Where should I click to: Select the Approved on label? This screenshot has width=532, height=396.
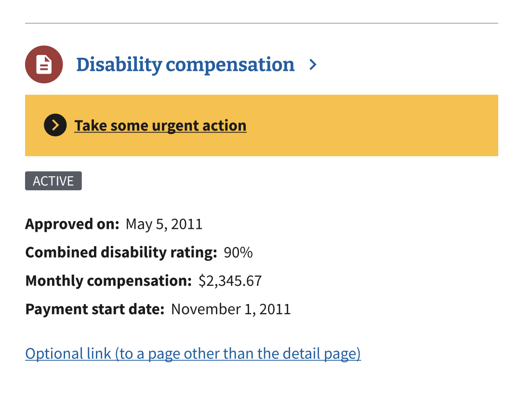(x=72, y=224)
